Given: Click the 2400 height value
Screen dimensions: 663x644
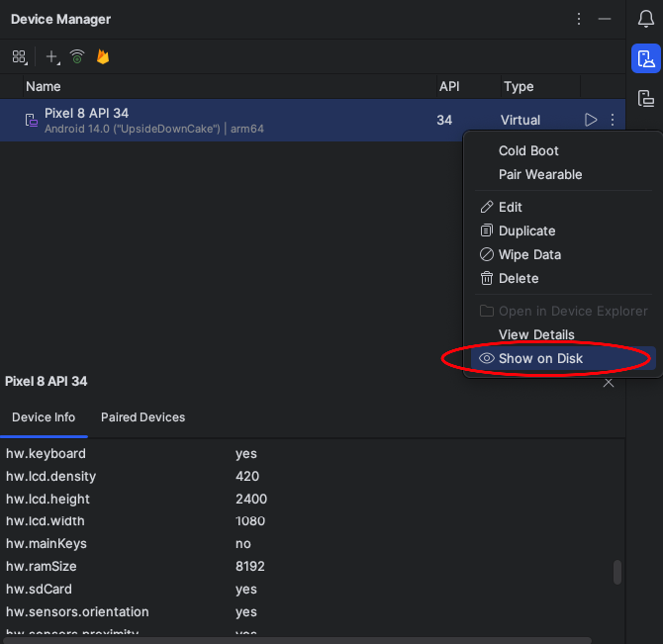Looking at the screenshot, I should (x=251, y=499).
